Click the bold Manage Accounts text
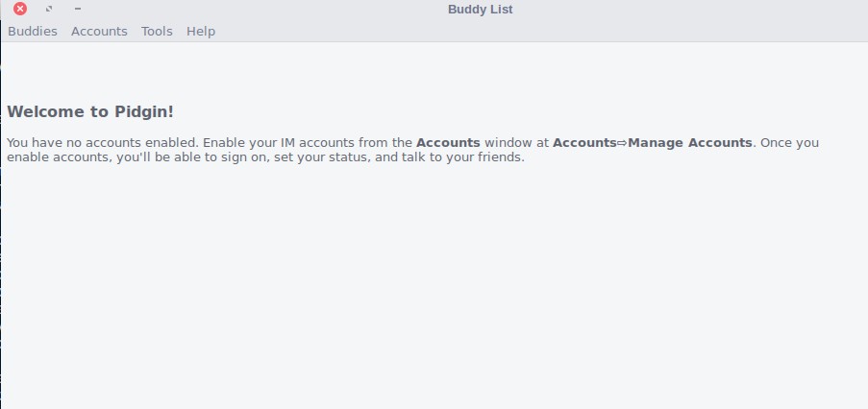This screenshot has height=409, width=868. 689,143
